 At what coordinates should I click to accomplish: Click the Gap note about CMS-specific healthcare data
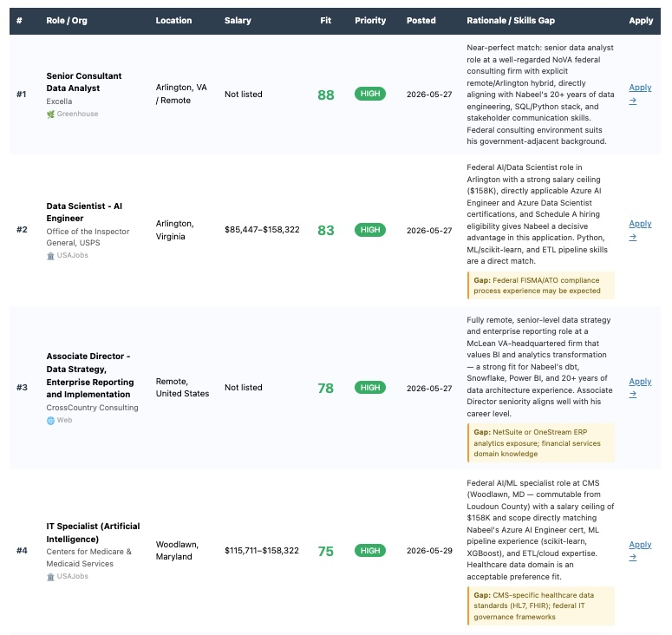pyautogui.click(x=541, y=606)
